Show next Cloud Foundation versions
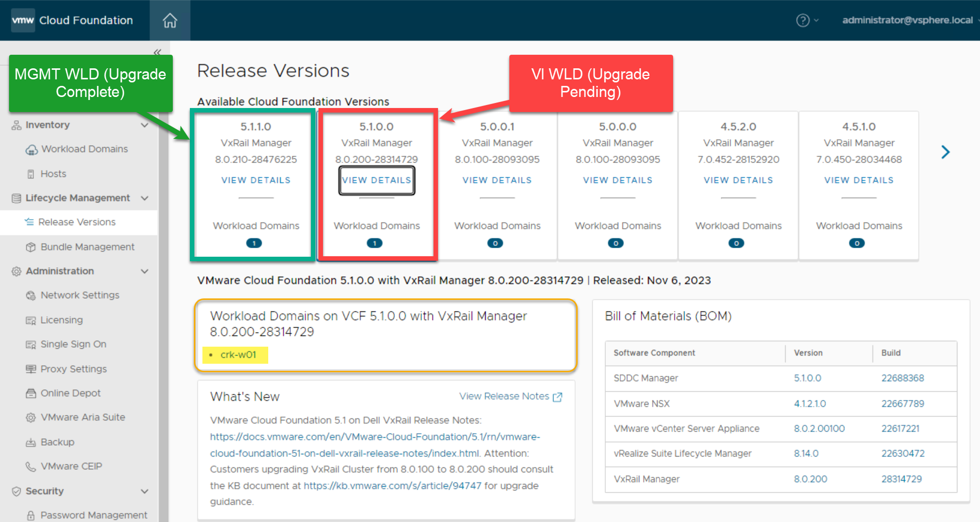This screenshot has width=980, height=522. (945, 152)
